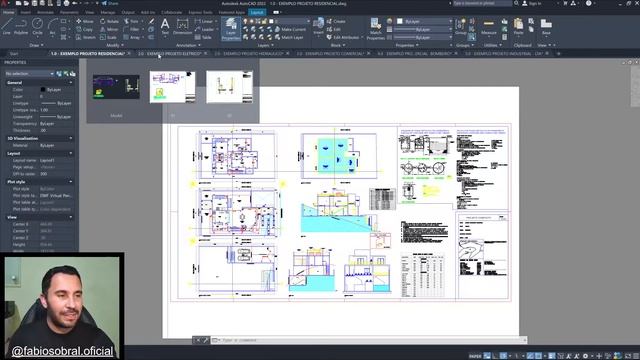Click the Paste clipboard icon

[x=518, y=27]
